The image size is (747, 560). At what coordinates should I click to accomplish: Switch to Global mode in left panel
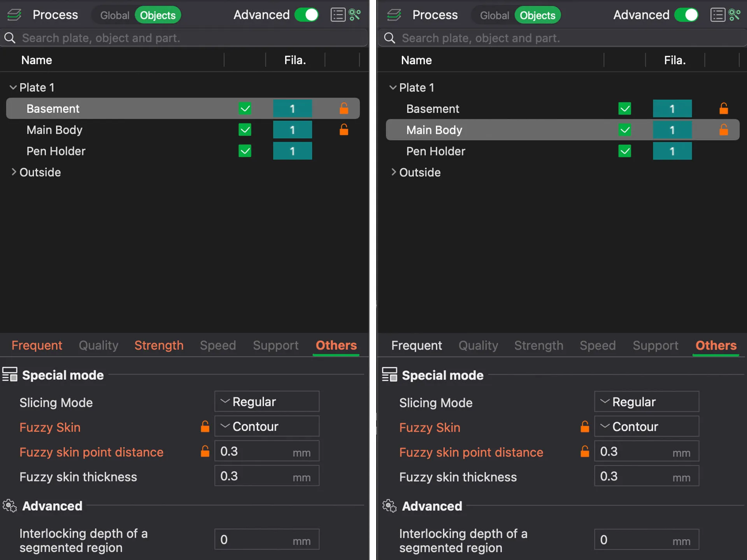coord(114,15)
